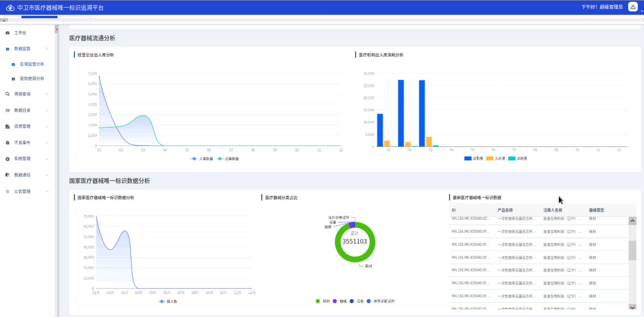Open 医院使用分析 submenu item
Image resolution: width=644 pixels, height=317 pixels.
click(32, 78)
